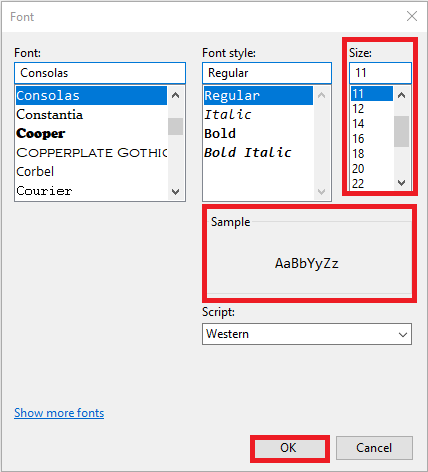Expand the Script Western dropdown
428x472 pixels.
(x=307, y=334)
